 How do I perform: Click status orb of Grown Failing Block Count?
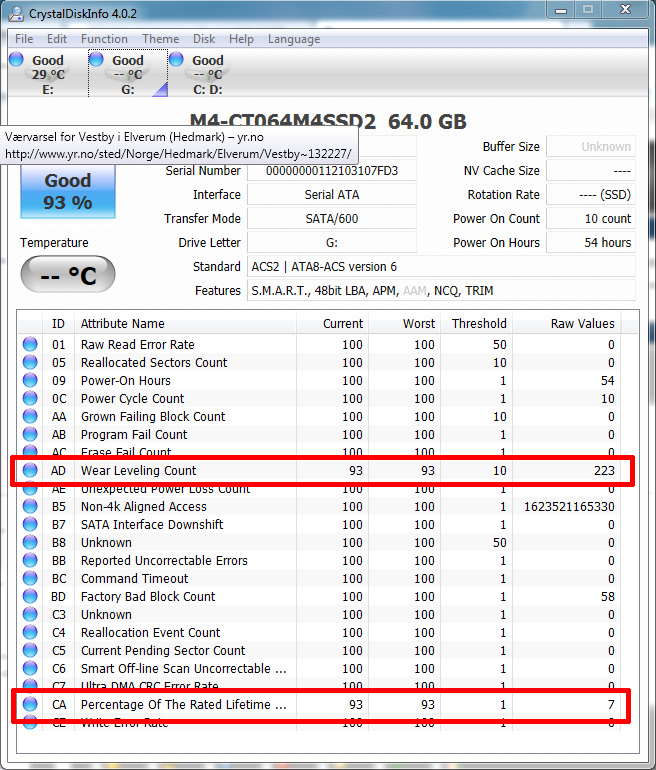pyautogui.click(x=30, y=416)
